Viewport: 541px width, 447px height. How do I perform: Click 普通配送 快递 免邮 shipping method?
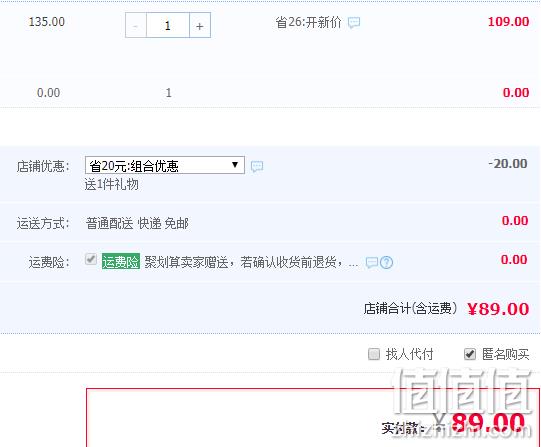point(137,224)
